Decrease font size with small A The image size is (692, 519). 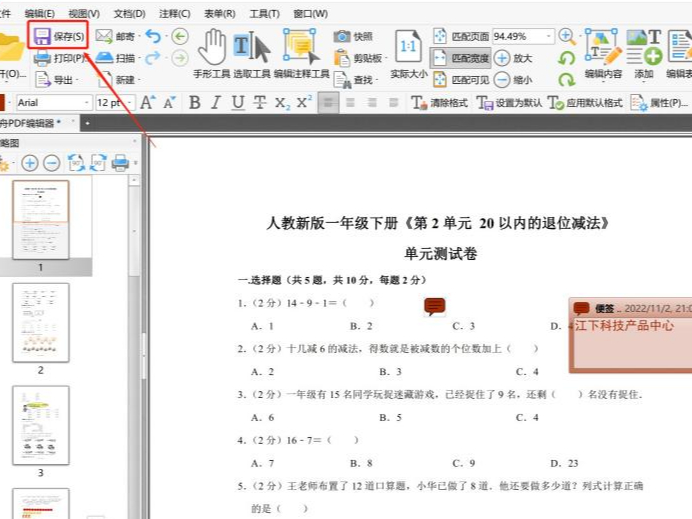coord(169,103)
